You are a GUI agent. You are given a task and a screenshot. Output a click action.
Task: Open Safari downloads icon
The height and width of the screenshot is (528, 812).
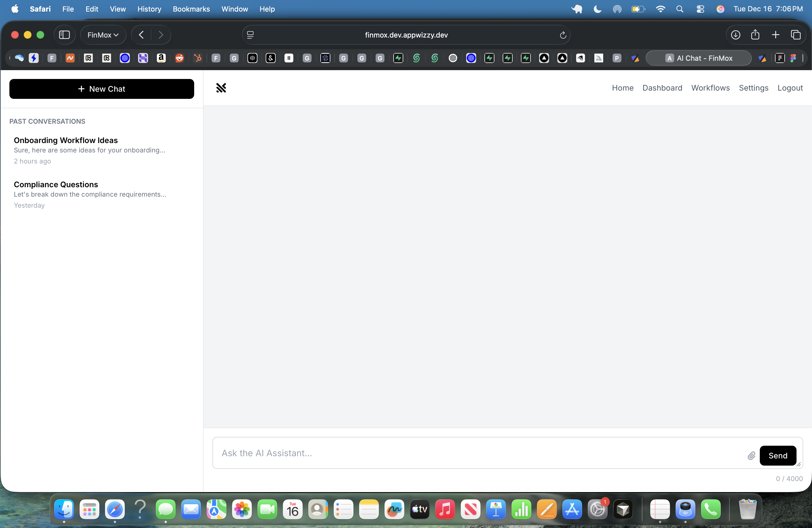tap(735, 35)
